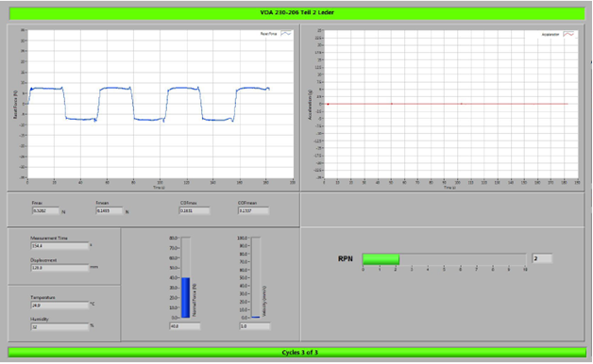This screenshot has width=593, height=364.
Task: Click the Cycles 3 of 3 status bar
Action: pos(296,353)
